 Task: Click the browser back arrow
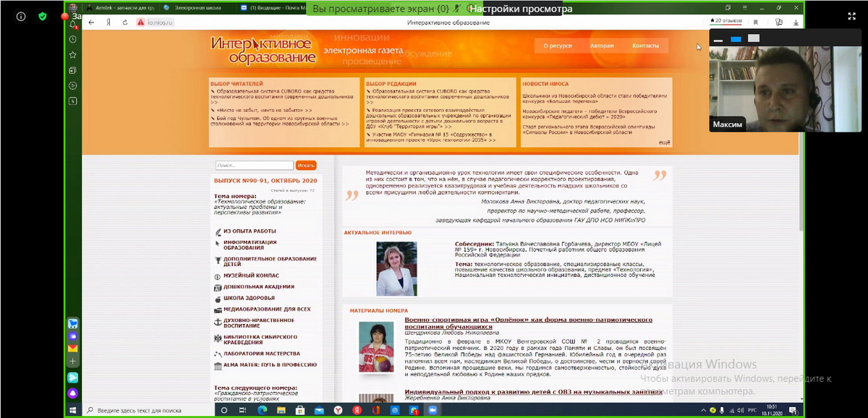click(x=91, y=22)
